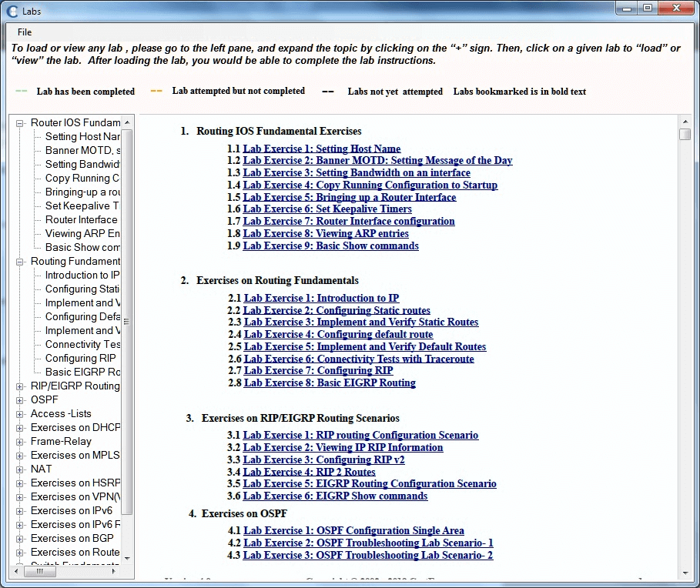Open Lab Exercise 1: Setting Host Name

point(321,149)
